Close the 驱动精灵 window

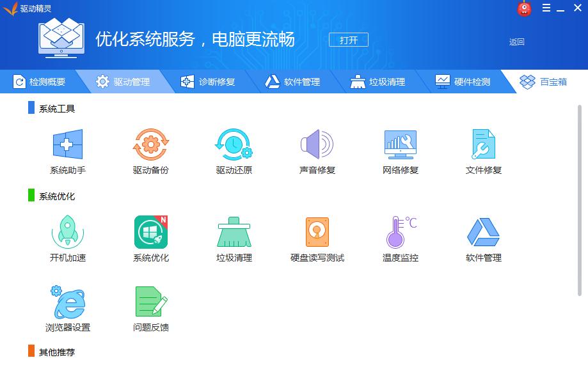578,8
